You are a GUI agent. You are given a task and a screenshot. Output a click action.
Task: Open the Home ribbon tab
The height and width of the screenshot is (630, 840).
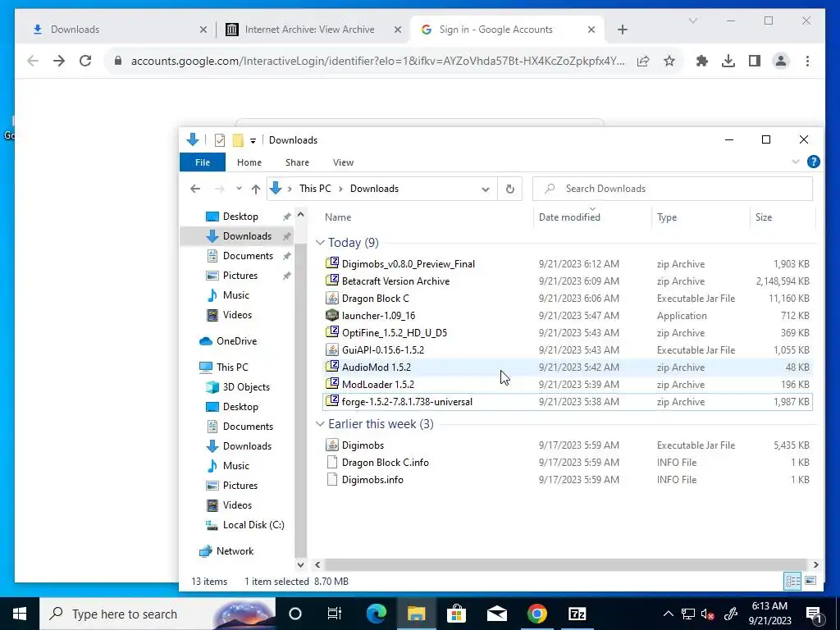pos(249,162)
